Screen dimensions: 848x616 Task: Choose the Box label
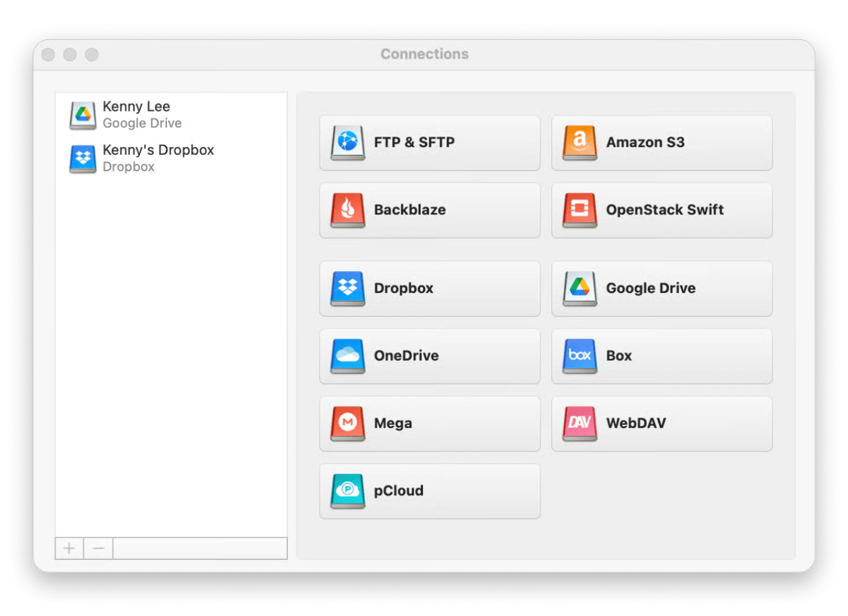(619, 355)
